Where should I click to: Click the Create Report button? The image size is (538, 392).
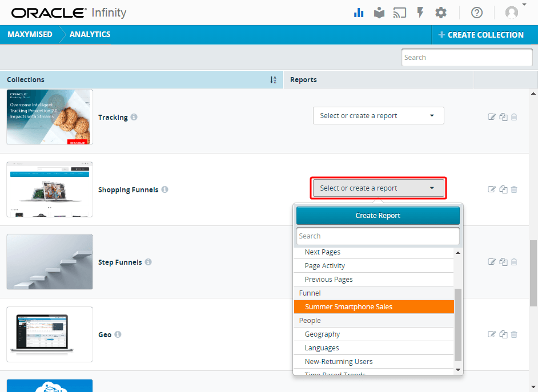click(378, 216)
